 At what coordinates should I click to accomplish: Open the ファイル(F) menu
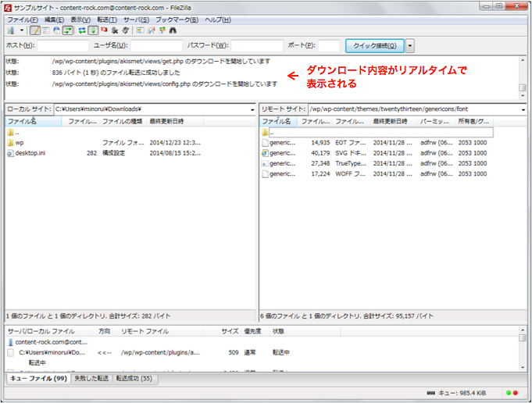tap(23, 20)
